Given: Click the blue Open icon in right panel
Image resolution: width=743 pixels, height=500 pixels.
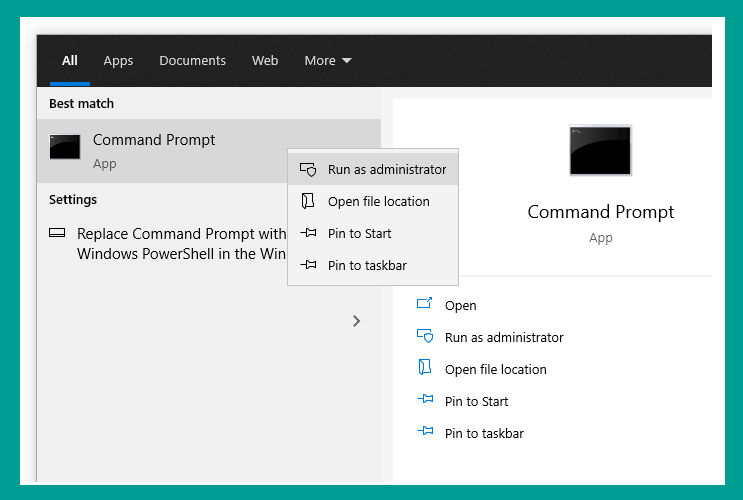Looking at the screenshot, I should (425, 303).
